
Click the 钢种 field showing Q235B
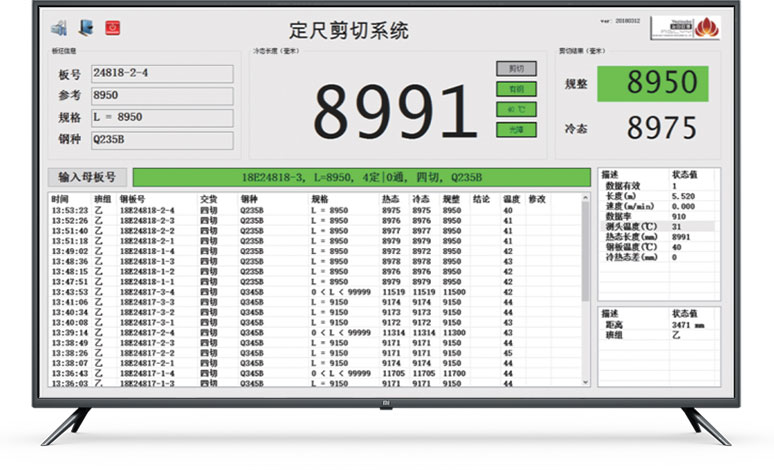coord(162,141)
